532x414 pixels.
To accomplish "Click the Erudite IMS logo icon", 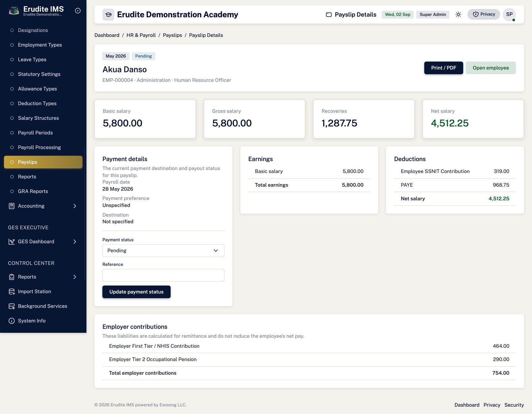I will pyautogui.click(x=14, y=11).
